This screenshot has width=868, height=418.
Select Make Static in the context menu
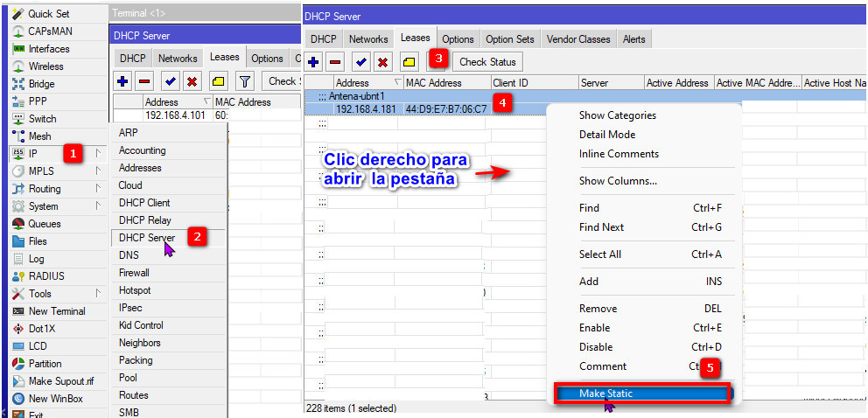642,394
